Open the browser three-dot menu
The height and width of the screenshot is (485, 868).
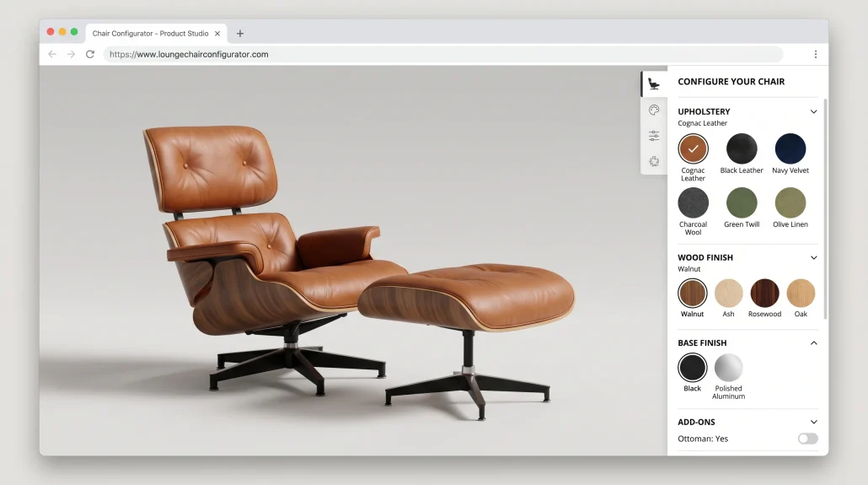coord(816,54)
